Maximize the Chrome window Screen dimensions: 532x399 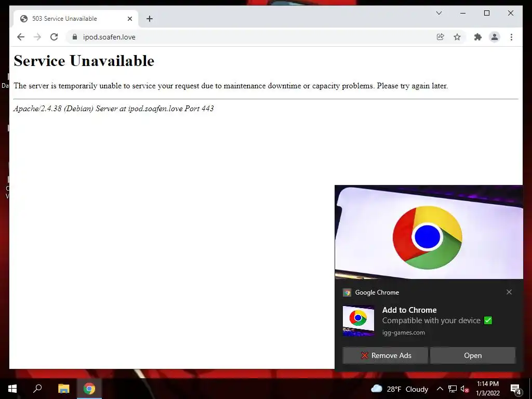[486, 13]
